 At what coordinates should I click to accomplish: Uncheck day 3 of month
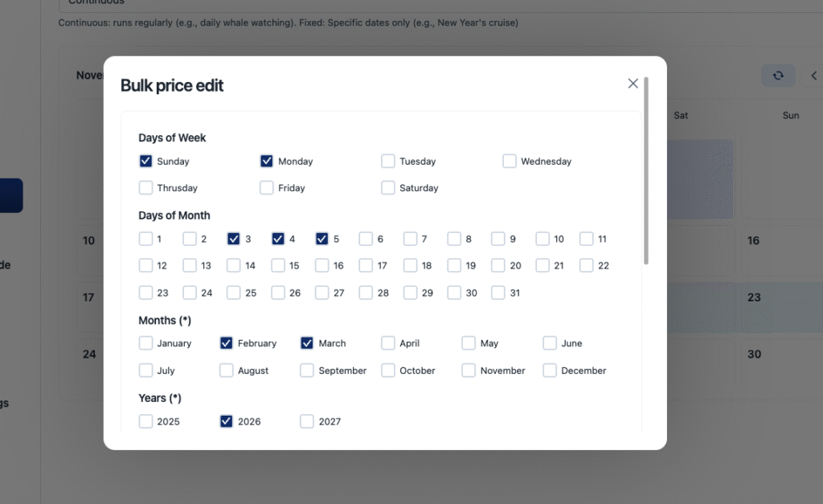(x=234, y=239)
